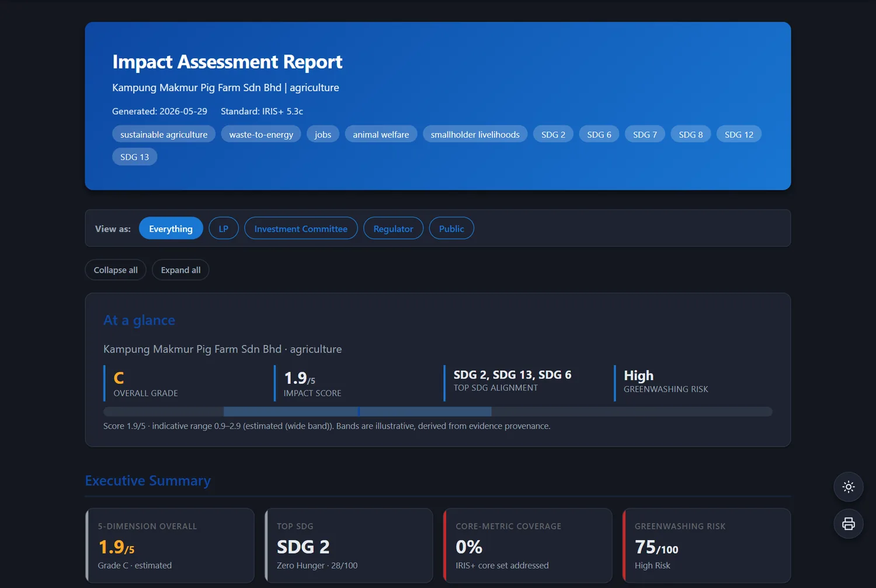This screenshot has width=876, height=588.
Task: Open the Core-Metric Coverage card
Action: tap(528, 545)
